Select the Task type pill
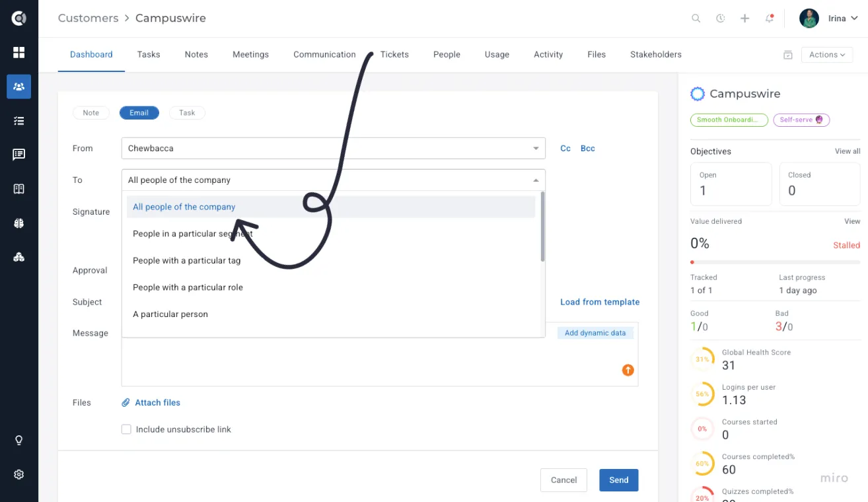Screen dimensions: 868x502 coord(187,113)
